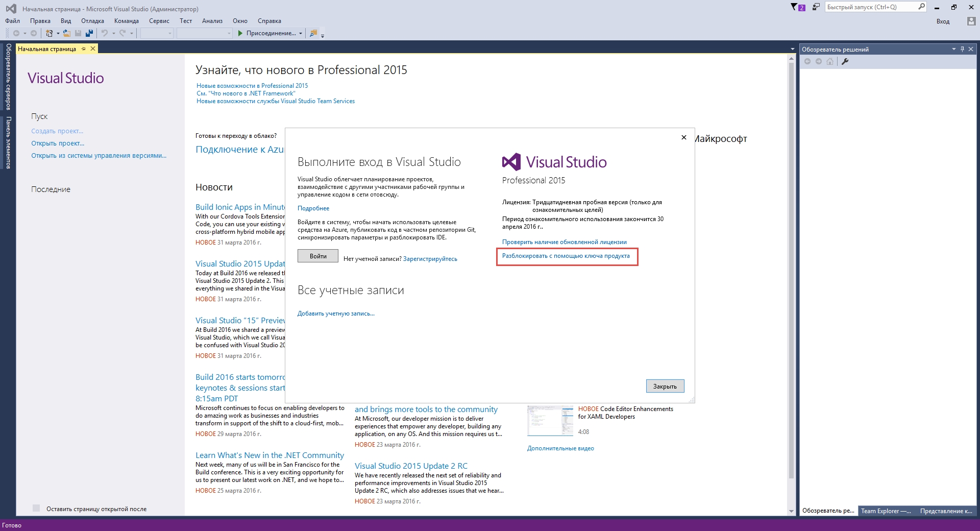980x531 pixels.
Task: Click the Solution Explorer Home icon
Action: pos(830,61)
